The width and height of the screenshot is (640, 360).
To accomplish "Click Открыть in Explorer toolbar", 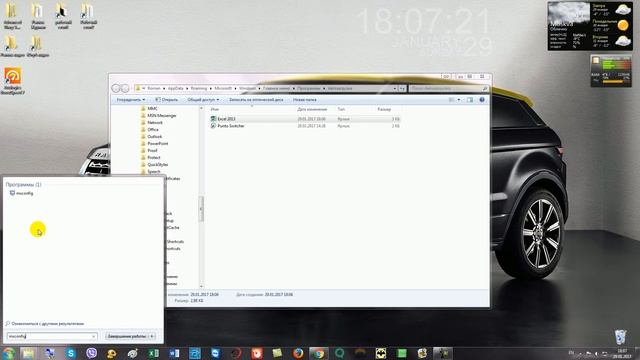I will 167,100.
